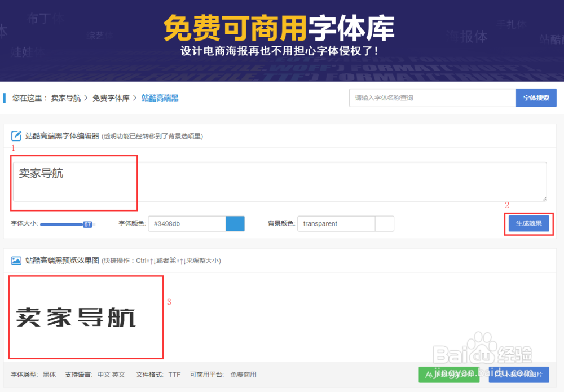Click the font color field showing #3498db
This screenshot has height=392, width=564.
click(186, 223)
